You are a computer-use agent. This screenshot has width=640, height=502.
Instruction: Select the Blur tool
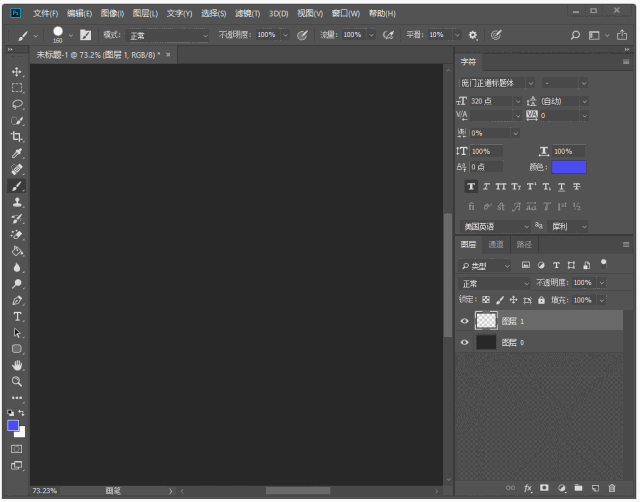click(x=17, y=267)
